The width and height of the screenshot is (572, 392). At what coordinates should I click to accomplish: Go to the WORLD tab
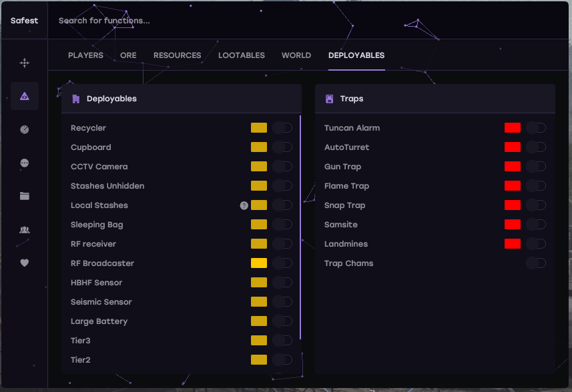pos(296,55)
